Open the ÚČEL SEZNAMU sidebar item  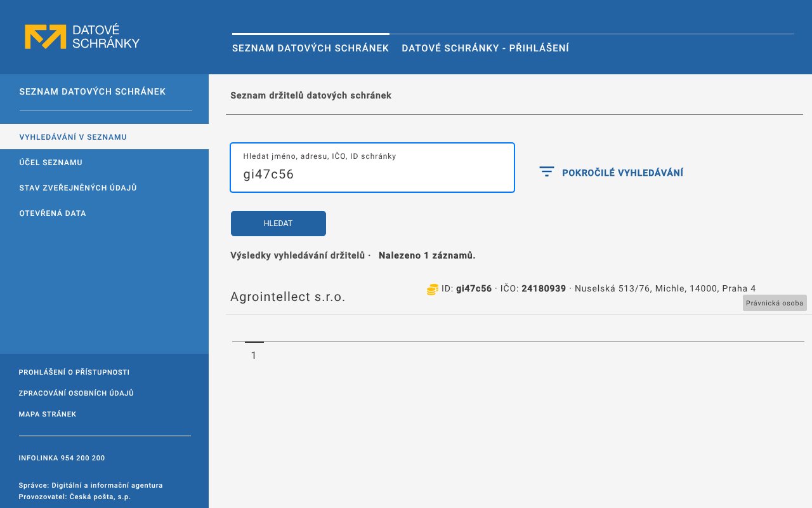[x=51, y=163]
